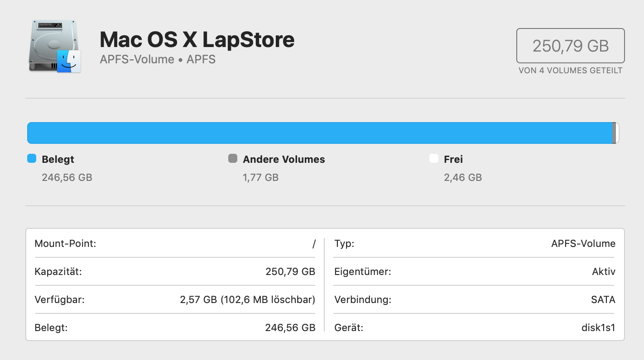Click the Belegt table value 246,56 GB
Image resolution: width=644 pixels, height=360 pixels.
pos(290,328)
